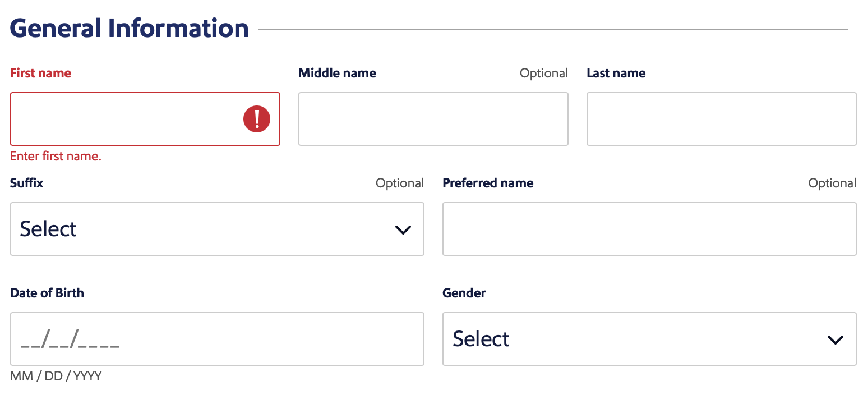The width and height of the screenshot is (868, 395).
Task: Focus the First name input field
Action: coord(145,119)
